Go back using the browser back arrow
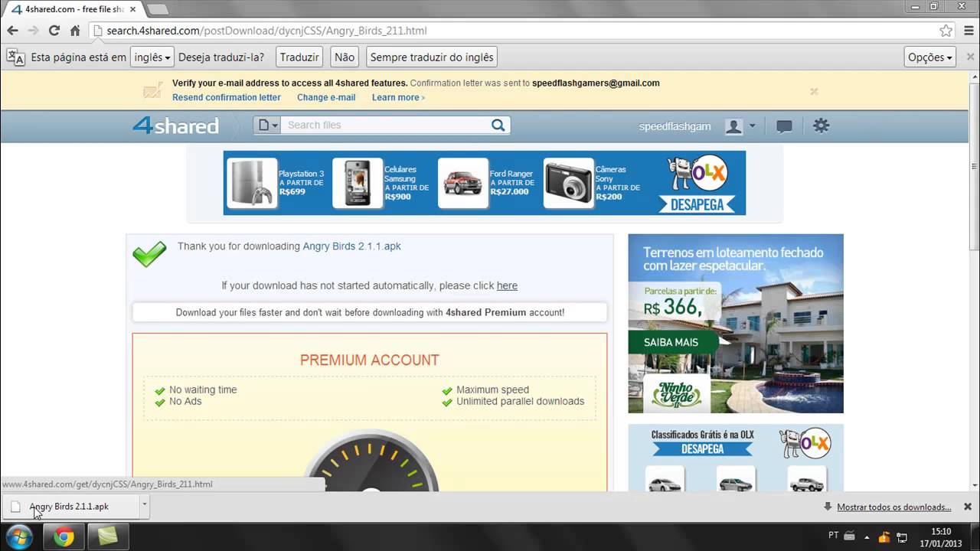Screen dimensions: 980x551 (x=12, y=31)
